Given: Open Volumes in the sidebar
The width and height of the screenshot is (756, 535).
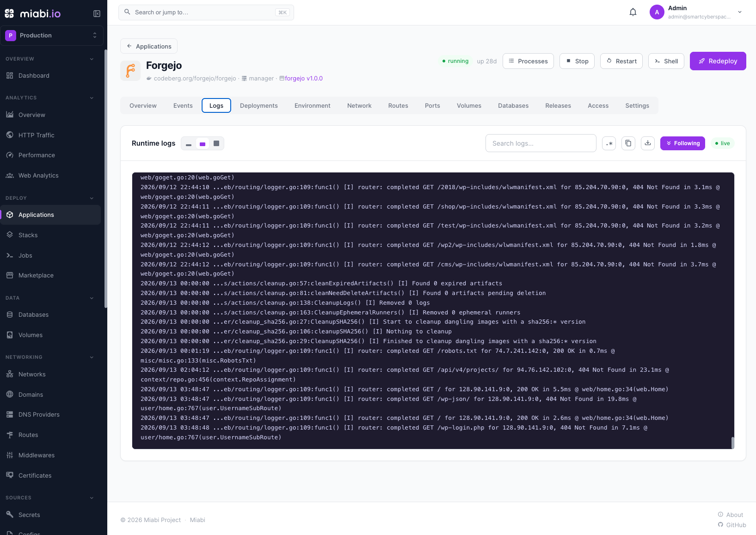Looking at the screenshot, I should pyautogui.click(x=50, y=335).
